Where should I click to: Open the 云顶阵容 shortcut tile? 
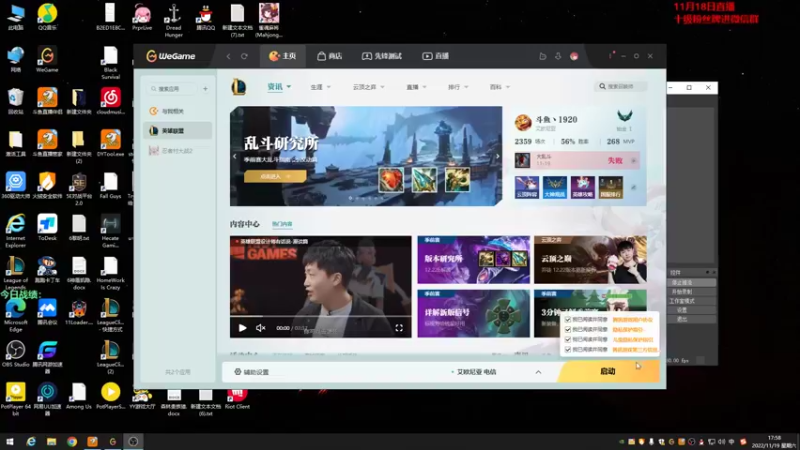pyautogui.click(x=527, y=187)
